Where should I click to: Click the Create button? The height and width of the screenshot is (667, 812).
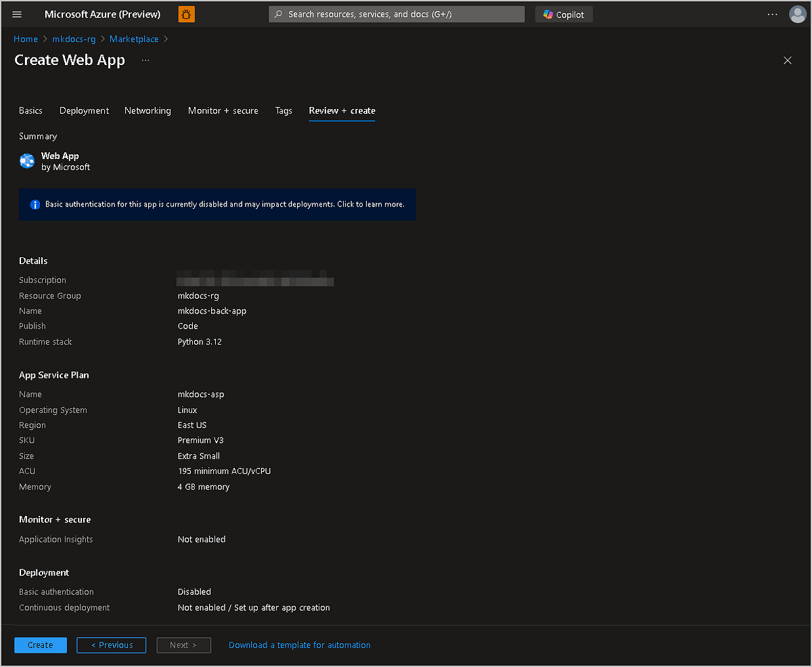(41, 645)
